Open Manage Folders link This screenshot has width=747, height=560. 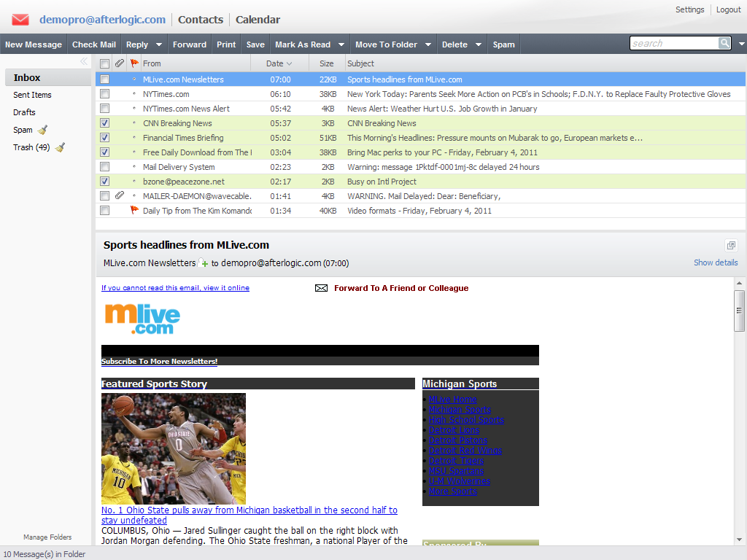[47, 537]
